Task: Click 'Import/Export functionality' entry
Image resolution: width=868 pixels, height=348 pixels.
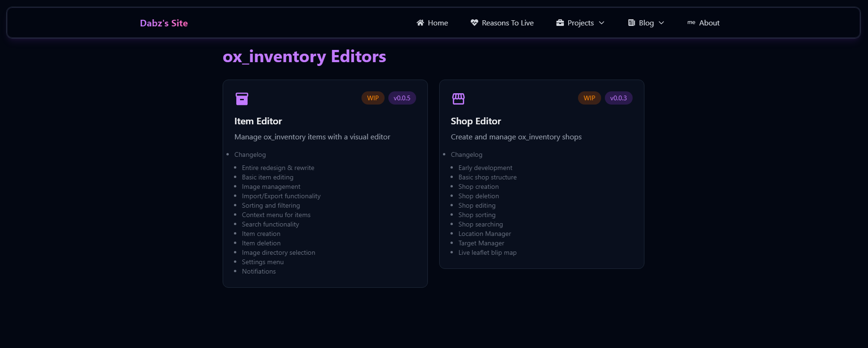Action: pos(281,196)
